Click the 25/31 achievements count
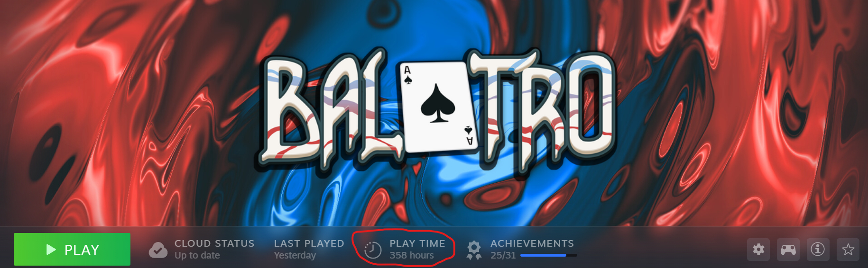Viewport: 868px width, 268px height. tap(503, 255)
